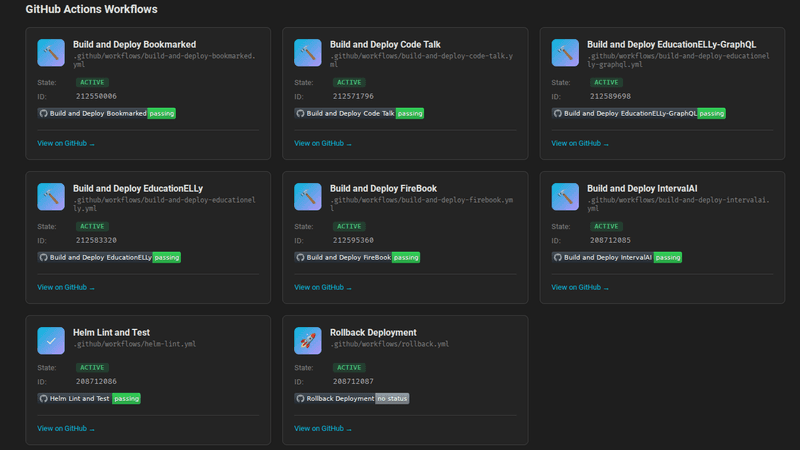Open View on GitHub link for Code Talk workflow
The width and height of the screenshot is (800, 450).
click(x=323, y=143)
